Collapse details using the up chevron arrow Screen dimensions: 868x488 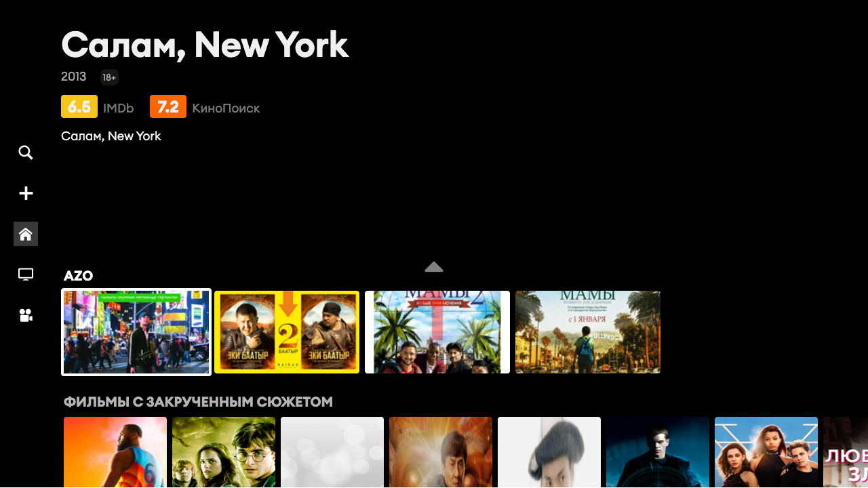coord(434,267)
